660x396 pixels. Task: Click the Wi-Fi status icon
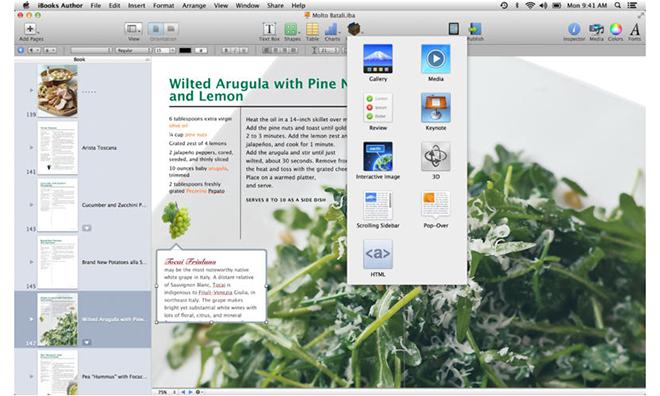(x=530, y=5)
